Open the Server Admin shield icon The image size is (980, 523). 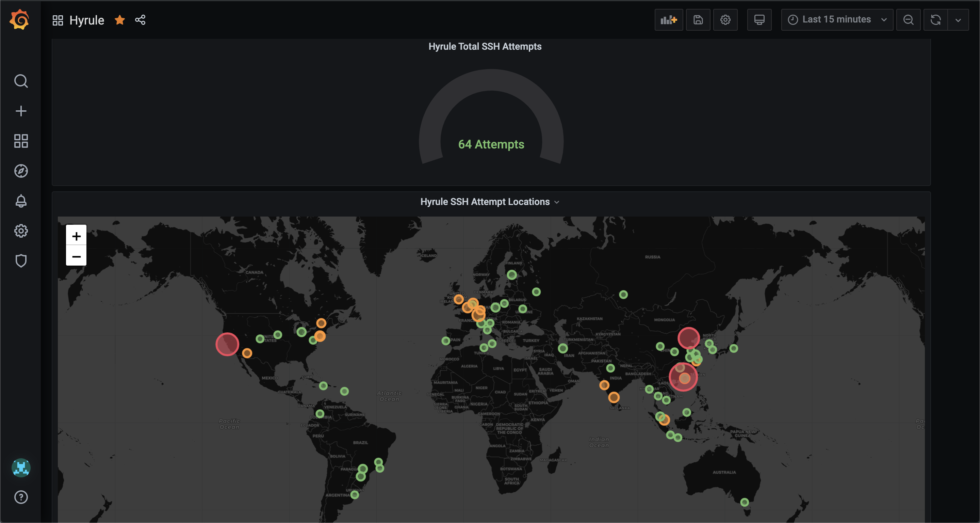(x=21, y=261)
